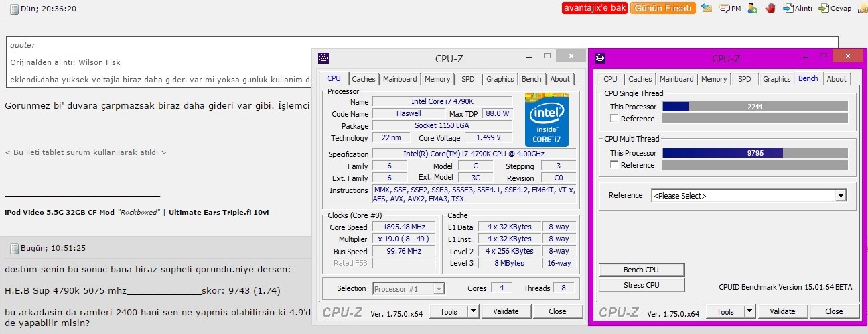Screen dimensions: 868x334
Task: Reply to the post with Cevap
Action: pyautogui.click(x=835, y=8)
